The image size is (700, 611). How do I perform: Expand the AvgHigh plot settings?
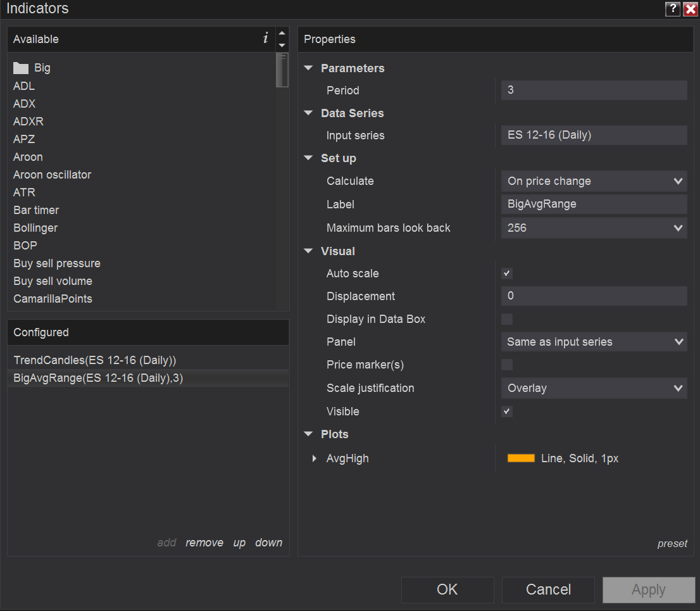point(315,458)
